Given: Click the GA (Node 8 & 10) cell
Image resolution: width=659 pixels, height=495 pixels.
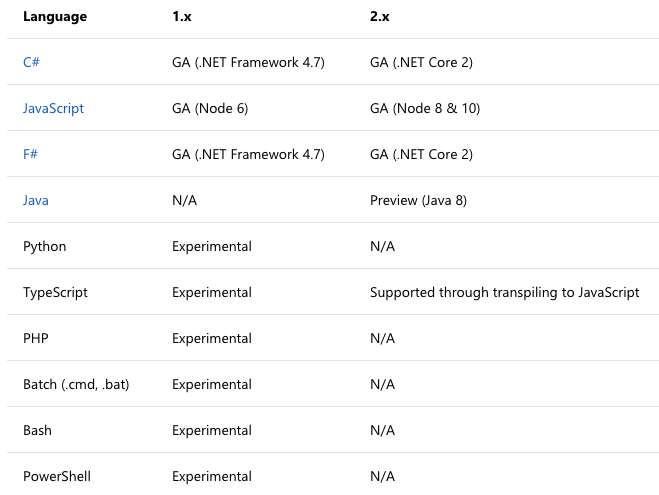Looking at the screenshot, I should click(x=425, y=108).
